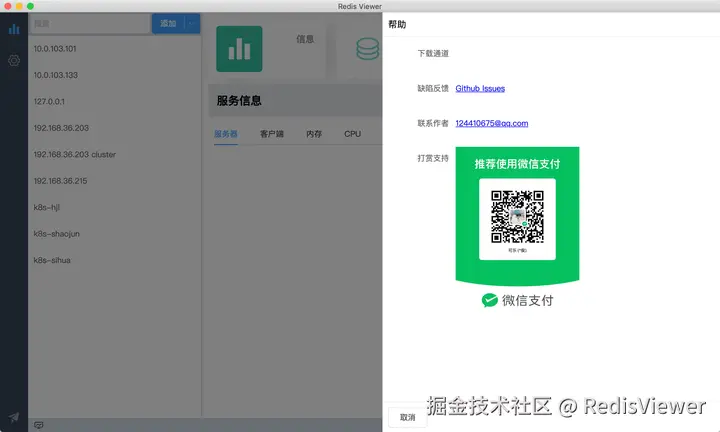Click the 帮助 panel title
Viewport: 720px width, 432px height.
click(397, 24)
